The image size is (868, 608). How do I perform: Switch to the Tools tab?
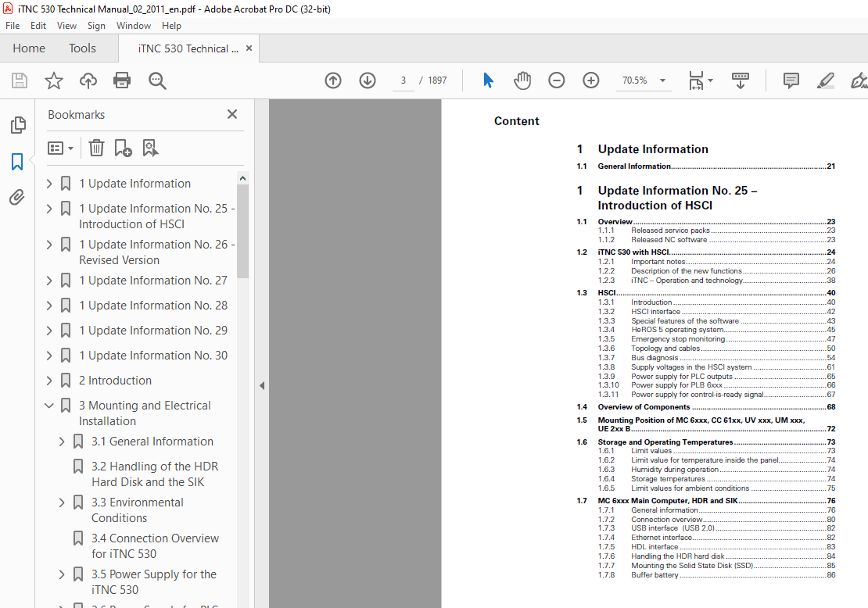coord(82,48)
